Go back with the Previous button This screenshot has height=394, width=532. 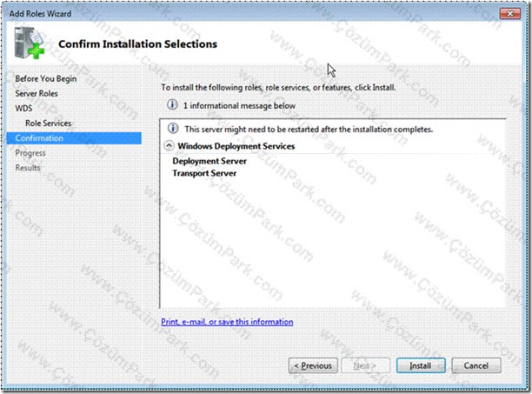(313, 365)
